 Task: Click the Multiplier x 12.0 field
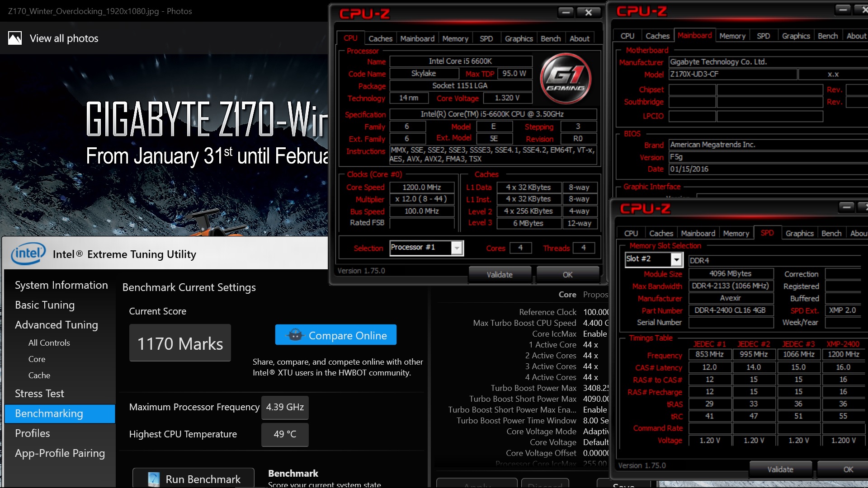[x=422, y=199]
